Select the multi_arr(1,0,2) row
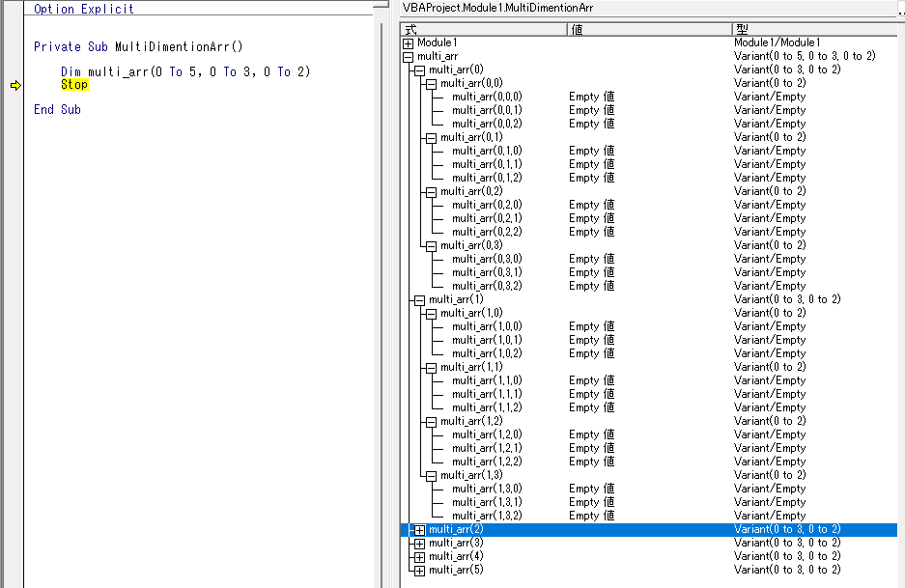Screen dimensions: 905x588 point(649,353)
